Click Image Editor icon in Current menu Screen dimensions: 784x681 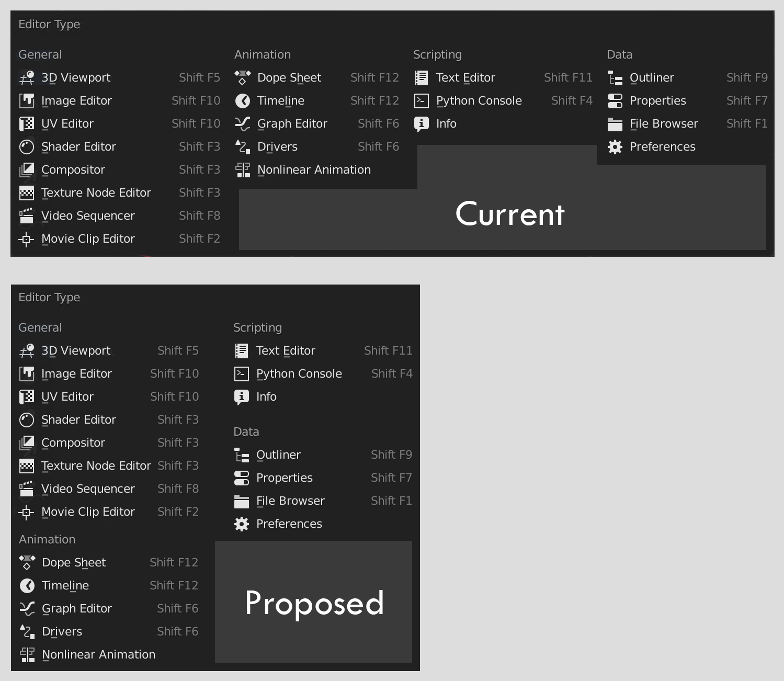coord(27,101)
